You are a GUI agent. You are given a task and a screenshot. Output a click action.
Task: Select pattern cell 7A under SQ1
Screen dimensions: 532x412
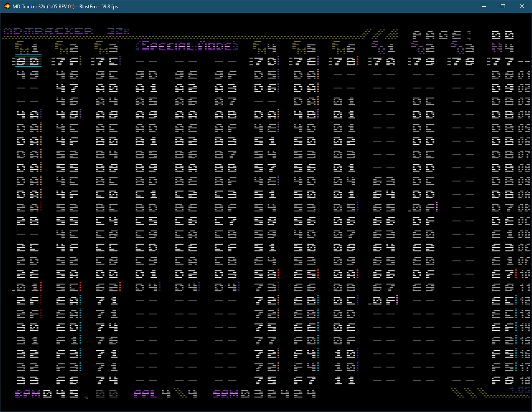point(384,61)
